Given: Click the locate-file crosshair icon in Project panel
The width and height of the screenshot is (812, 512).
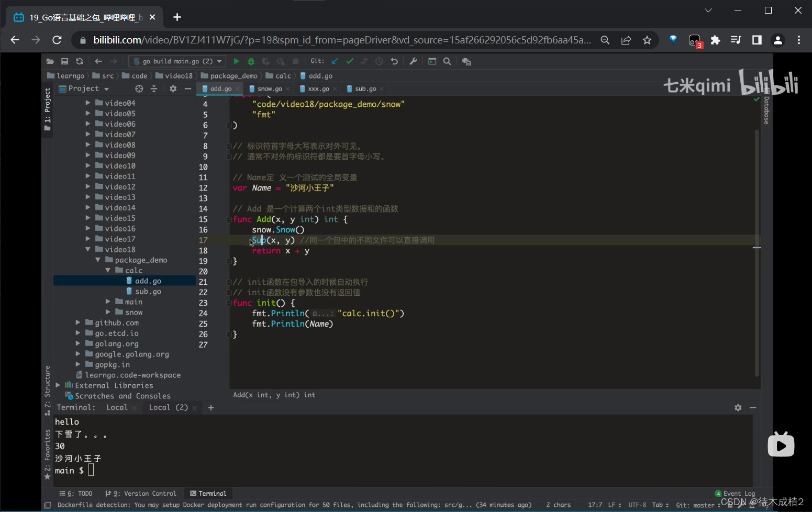Looking at the screenshot, I should pos(139,88).
